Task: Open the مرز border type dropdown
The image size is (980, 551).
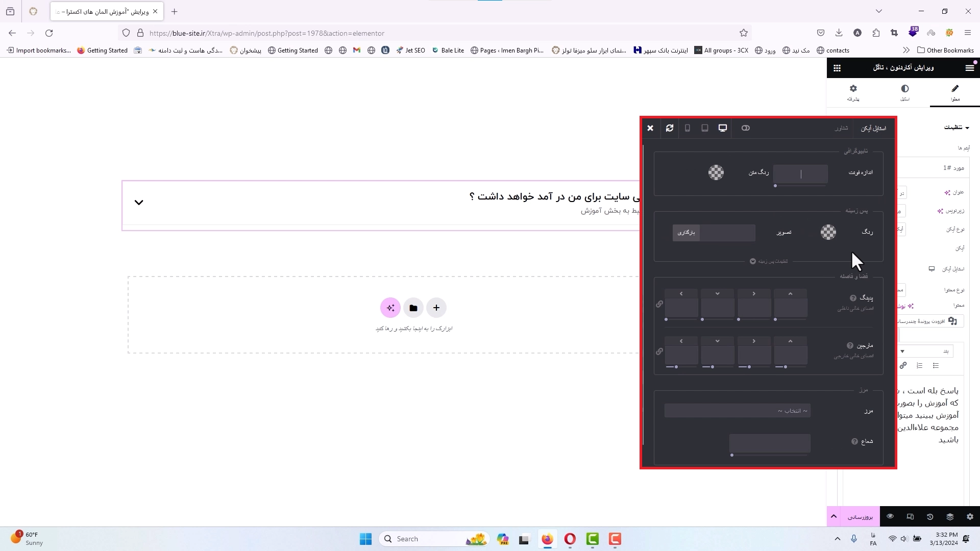Action: pos(738,411)
